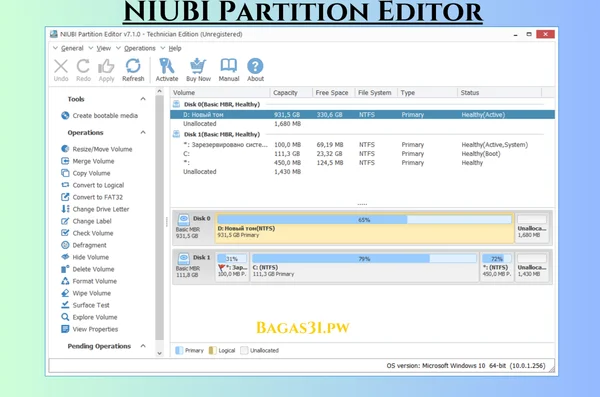Click the Disk 1 Basic MBR disk icon
The width and height of the screenshot is (600, 397).
pos(184,258)
